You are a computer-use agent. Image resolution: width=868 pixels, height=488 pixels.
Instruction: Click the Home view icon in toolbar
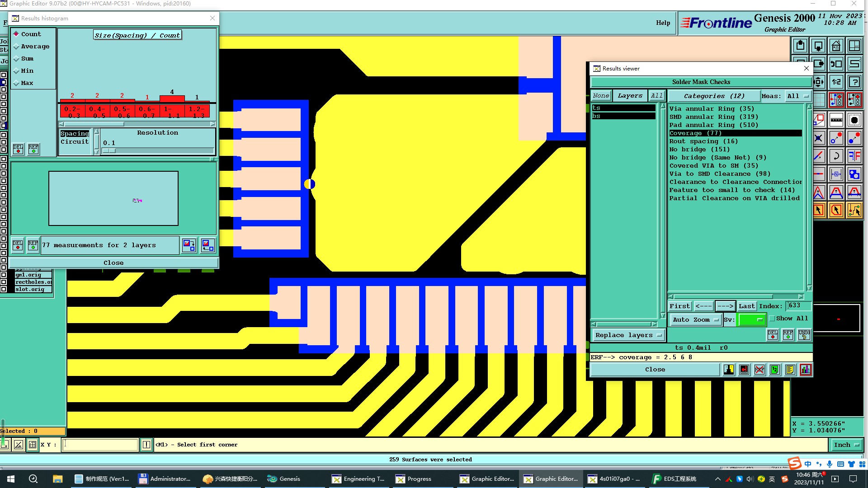click(x=836, y=46)
